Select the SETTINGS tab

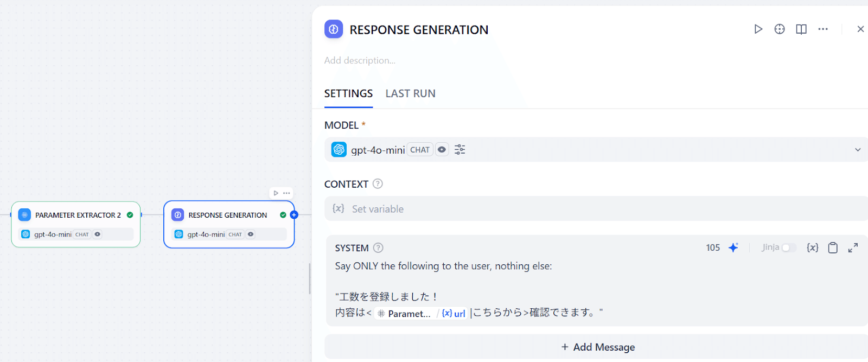click(x=348, y=93)
